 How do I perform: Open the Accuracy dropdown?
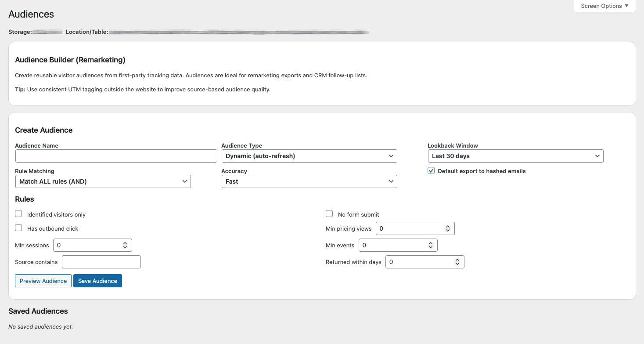(309, 181)
